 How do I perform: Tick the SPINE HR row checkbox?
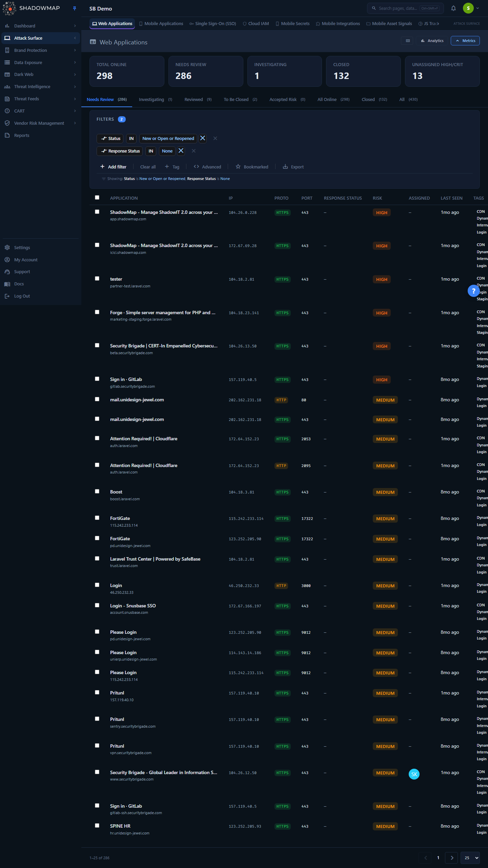tap(97, 826)
